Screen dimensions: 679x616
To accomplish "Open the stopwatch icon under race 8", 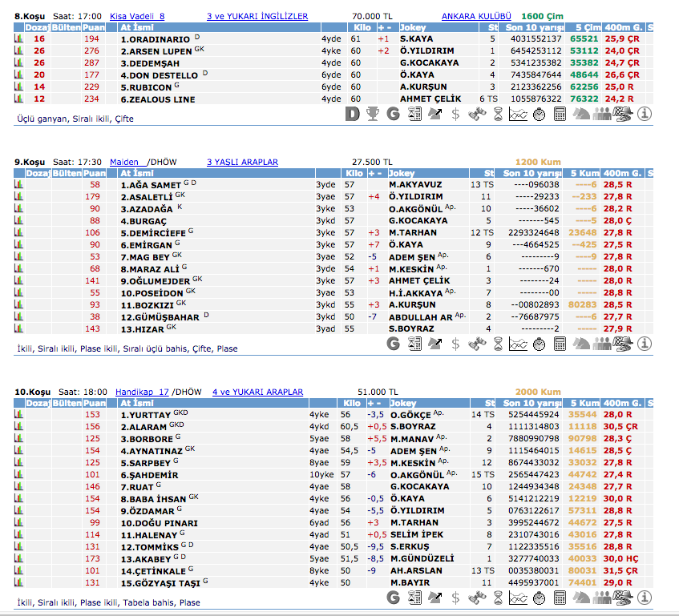I will 539,115.
